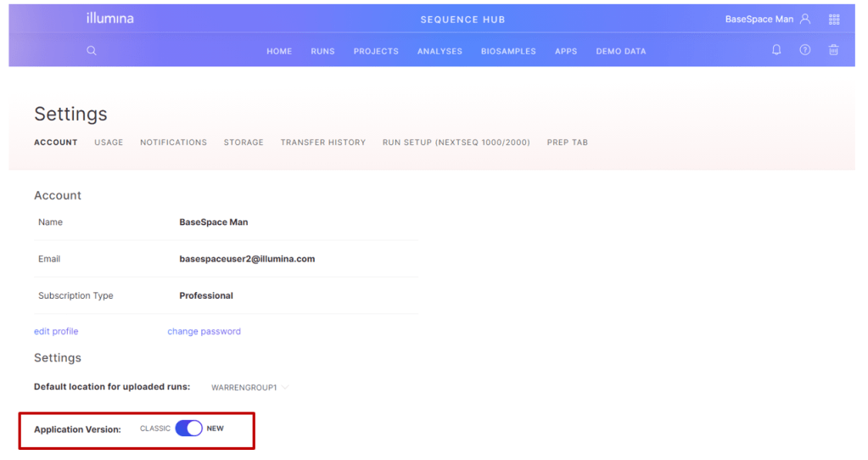Open the Storage tab
868x460 pixels.
(x=244, y=143)
